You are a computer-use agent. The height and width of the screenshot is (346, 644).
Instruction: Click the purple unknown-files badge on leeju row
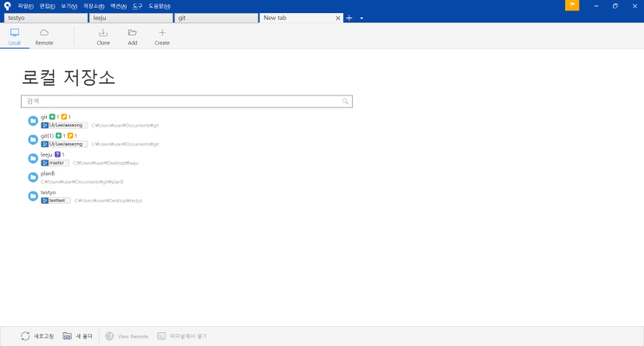(57, 154)
